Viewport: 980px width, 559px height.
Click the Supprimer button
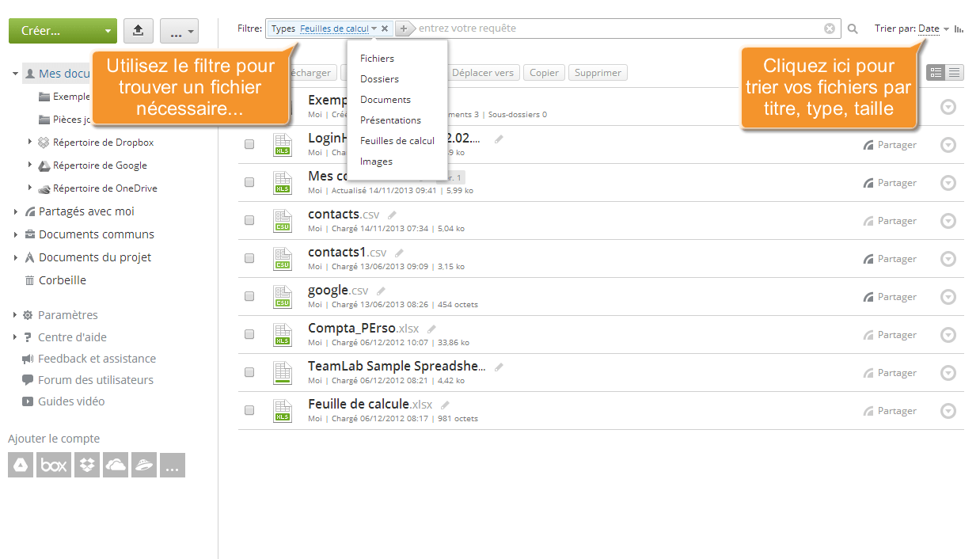click(598, 73)
